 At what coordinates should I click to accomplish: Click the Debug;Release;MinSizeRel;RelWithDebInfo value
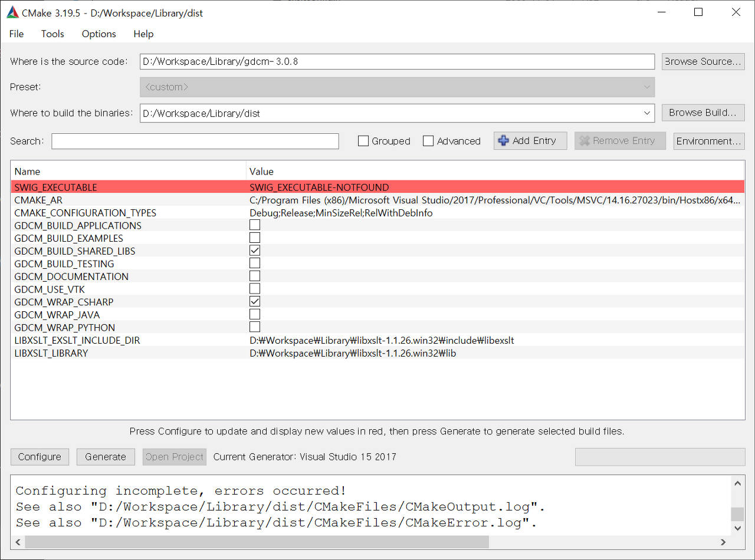click(341, 213)
